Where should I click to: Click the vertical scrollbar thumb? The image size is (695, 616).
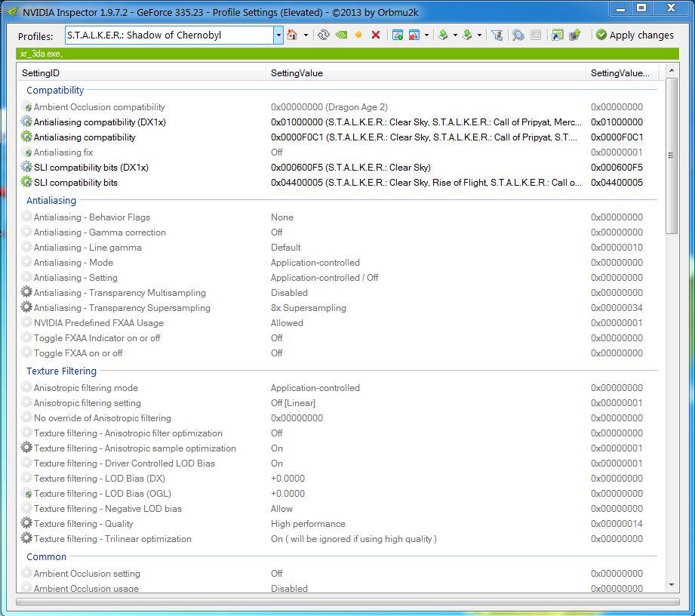672,156
